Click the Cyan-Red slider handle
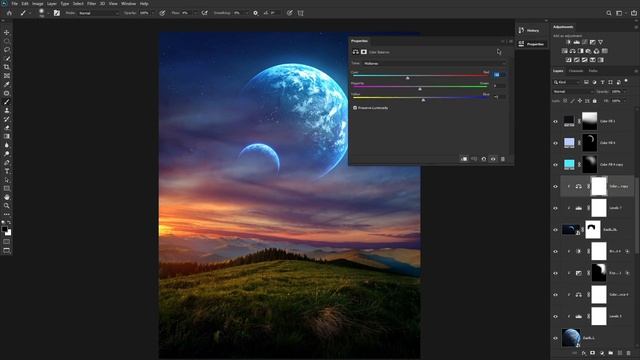Image resolution: width=640 pixels, height=360 pixels. 407,78
